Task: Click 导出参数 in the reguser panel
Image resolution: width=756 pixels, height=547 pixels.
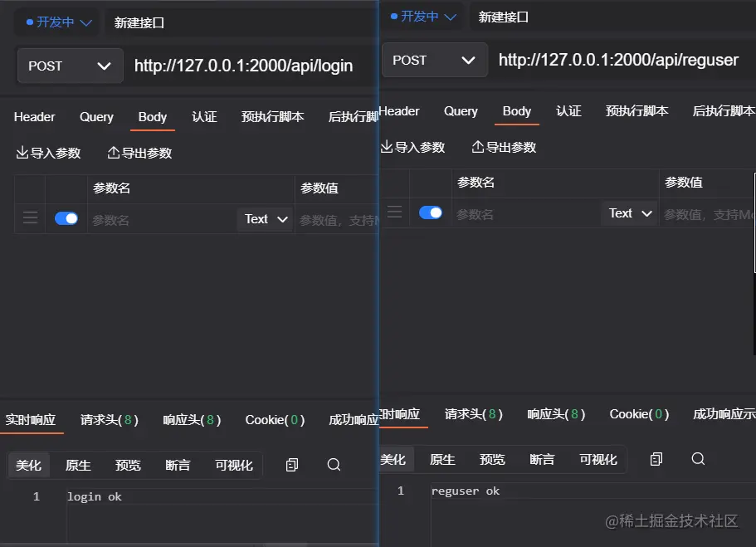Action: tap(504, 147)
